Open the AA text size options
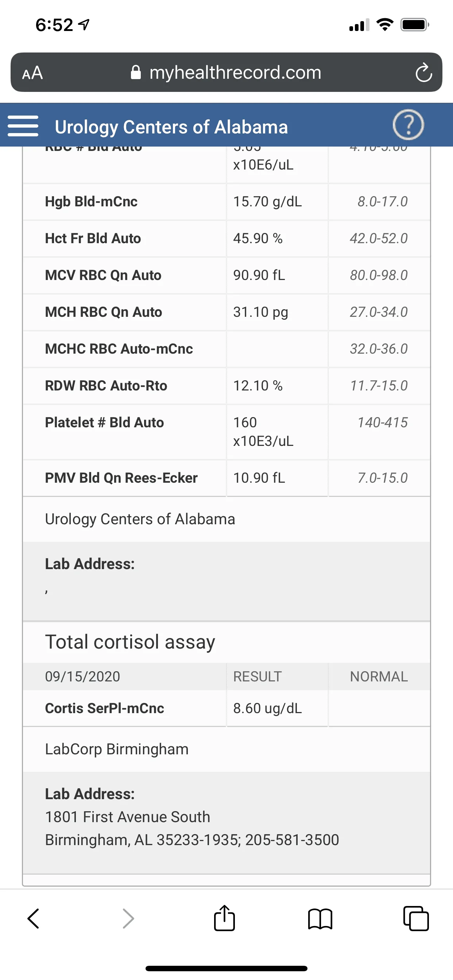Viewport: 453px width, 980px height. (32, 73)
